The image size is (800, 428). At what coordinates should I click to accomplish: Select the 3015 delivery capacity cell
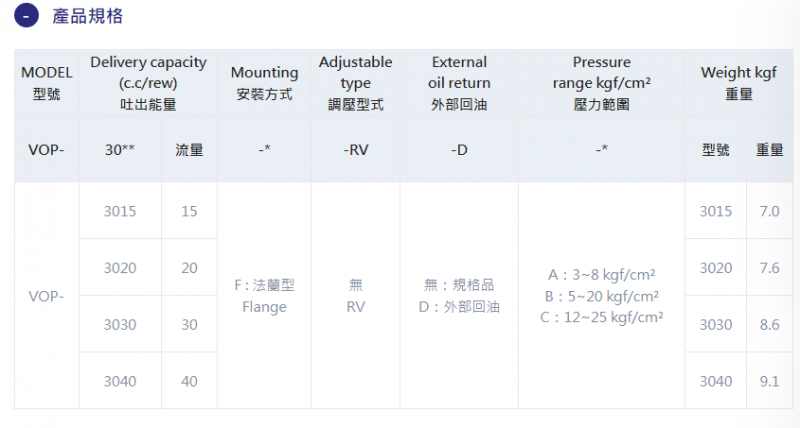(x=120, y=211)
